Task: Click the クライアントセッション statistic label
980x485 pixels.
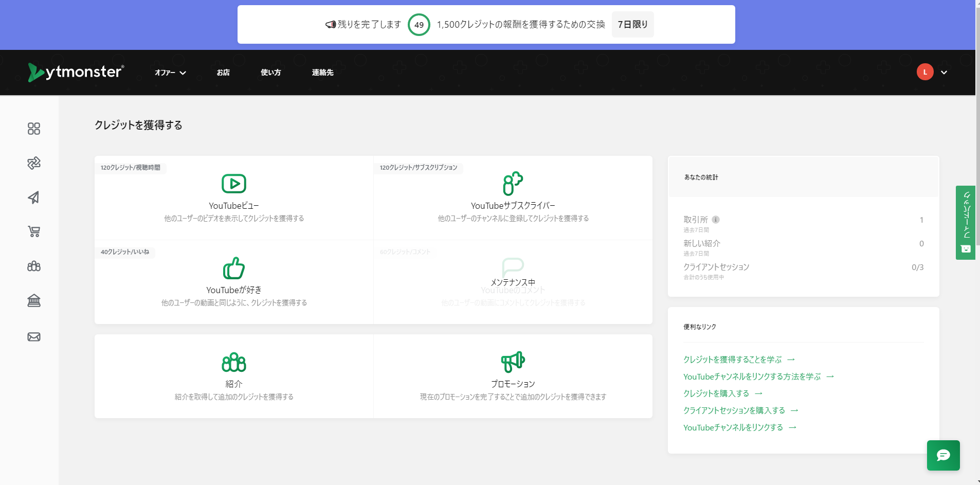Action: 716,267
